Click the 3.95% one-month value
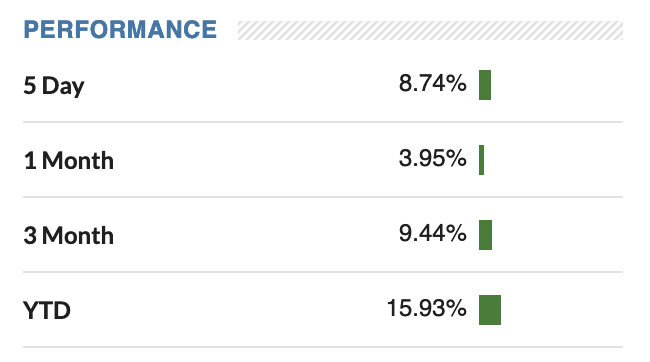This screenshot has width=650, height=362. point(432,158)
